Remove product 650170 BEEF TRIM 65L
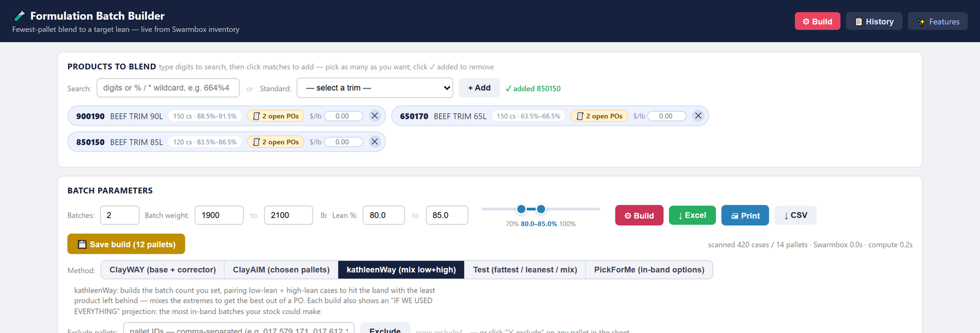The width and height of the screenshot is (980, 333). (x=698, y=116)
